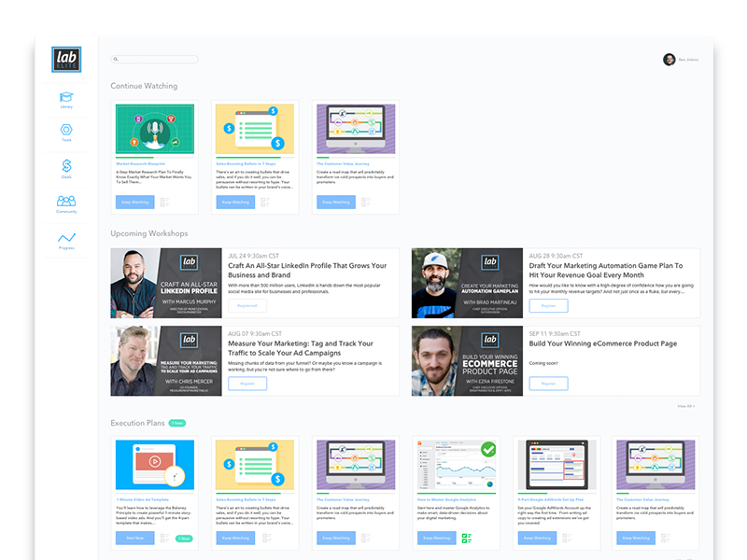The width and height of the screenshot is (747, 560).
Task: Click Sales-Boosting Bullets title in Continue Watching
Action: 246,164
